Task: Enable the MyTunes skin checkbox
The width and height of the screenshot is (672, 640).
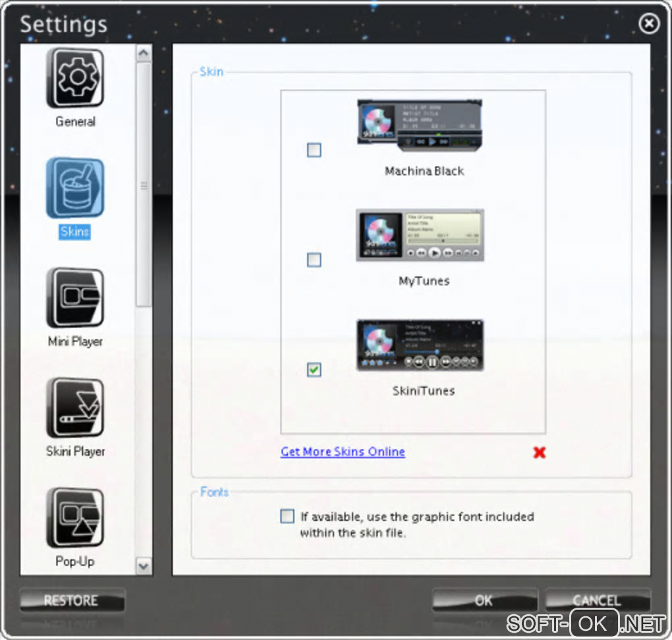Action: tap(314, 260)
